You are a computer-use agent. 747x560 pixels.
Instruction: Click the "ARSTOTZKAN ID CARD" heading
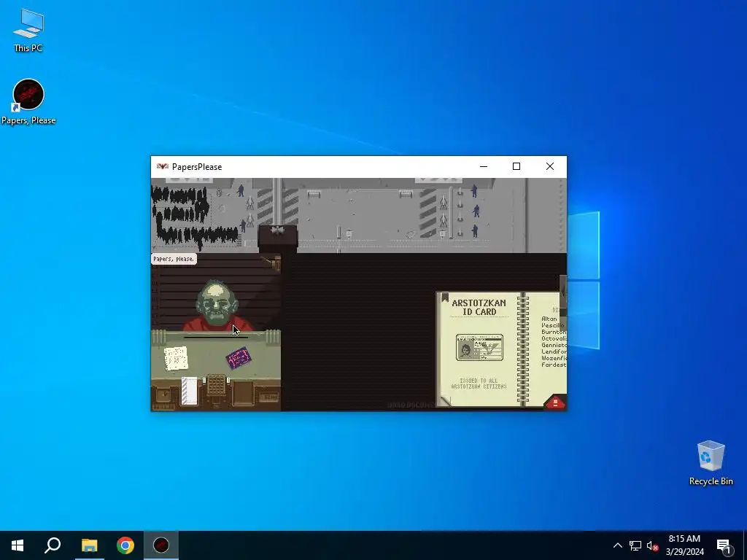coord(479,307)
